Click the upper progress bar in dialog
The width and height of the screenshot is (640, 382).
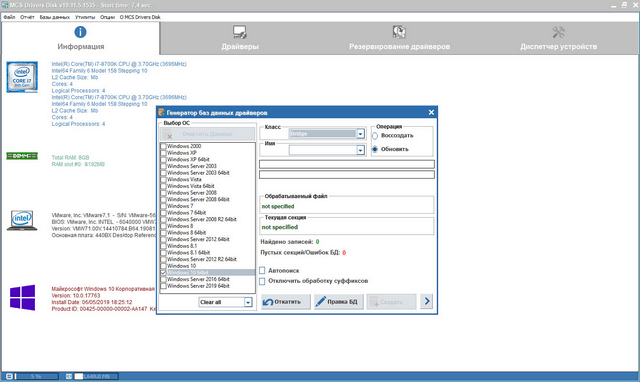(347, 164)
